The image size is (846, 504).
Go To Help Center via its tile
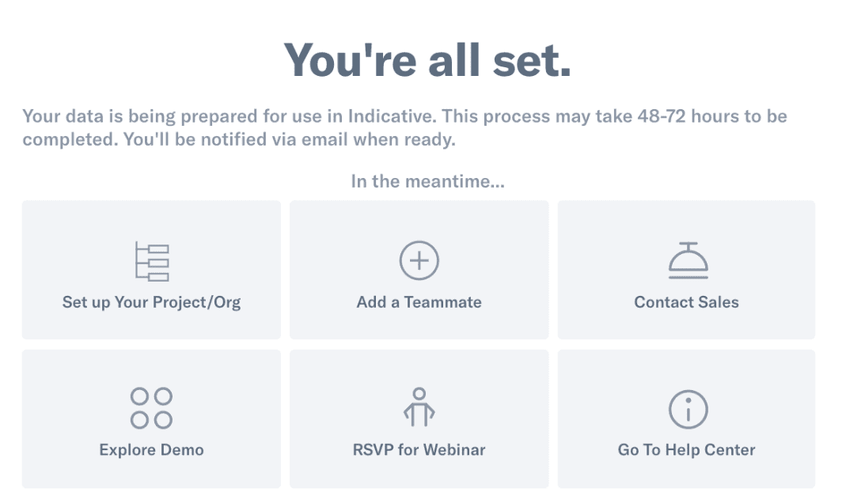[x=686, y=418]
